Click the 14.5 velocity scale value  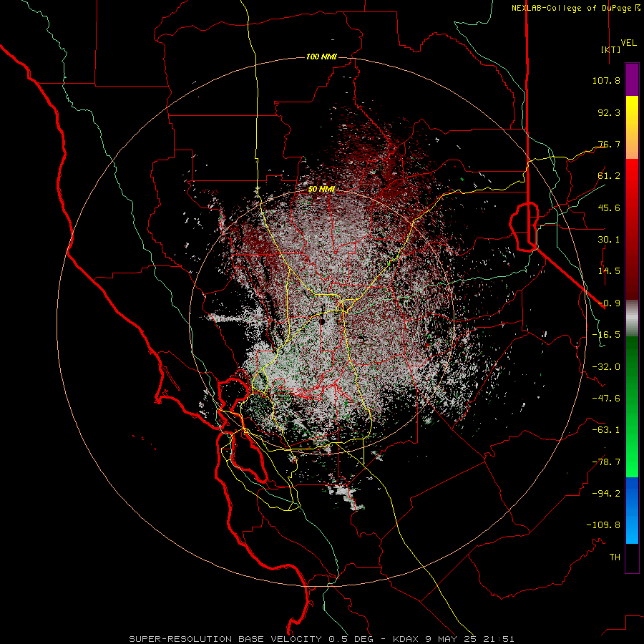tap(609, 271)
